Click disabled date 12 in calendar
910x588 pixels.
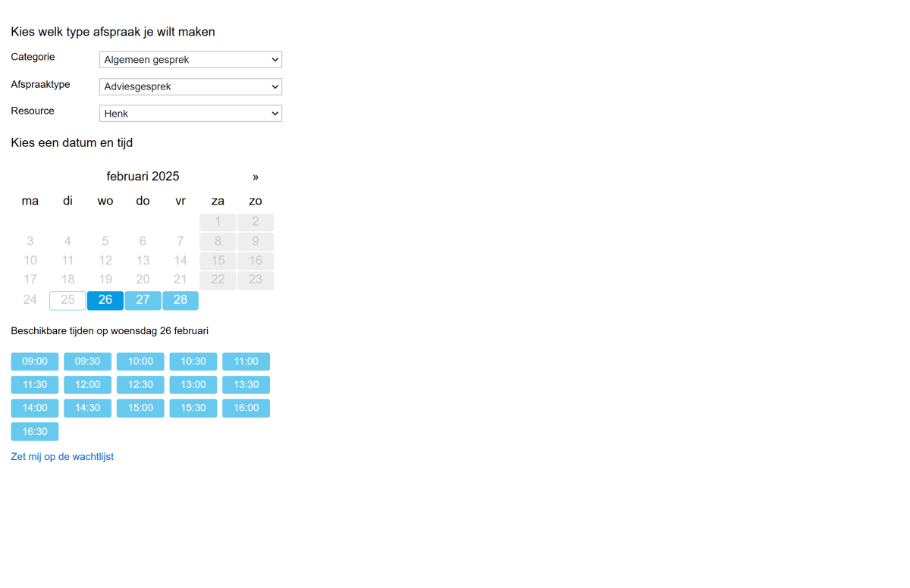105,261
